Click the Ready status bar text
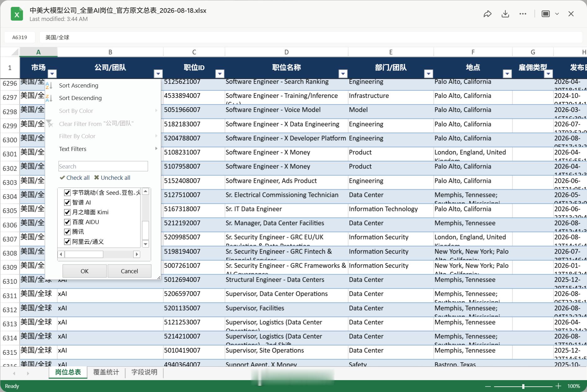Viewport: 587px width, 392px height. tap(12, 386)
